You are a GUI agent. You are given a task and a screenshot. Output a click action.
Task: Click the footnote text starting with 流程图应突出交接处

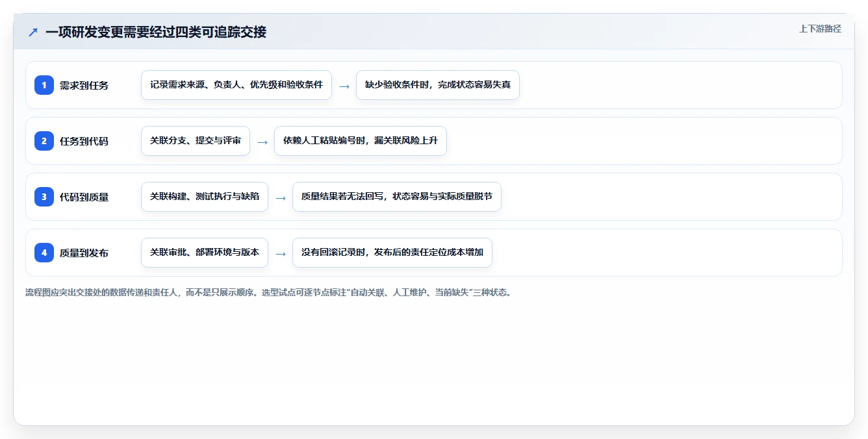point(268,292)
